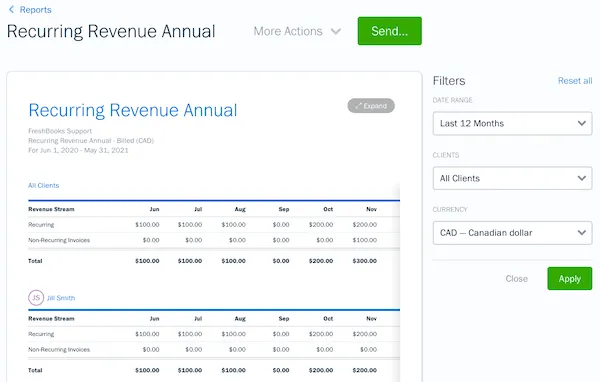Click Recurring row label in All Clients table
The height and width of the screenshot is (382, 600).
[x=41, y=225]
